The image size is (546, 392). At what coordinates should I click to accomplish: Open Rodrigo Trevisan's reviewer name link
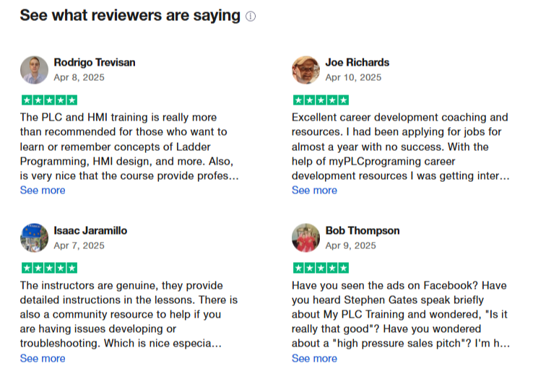95,62
